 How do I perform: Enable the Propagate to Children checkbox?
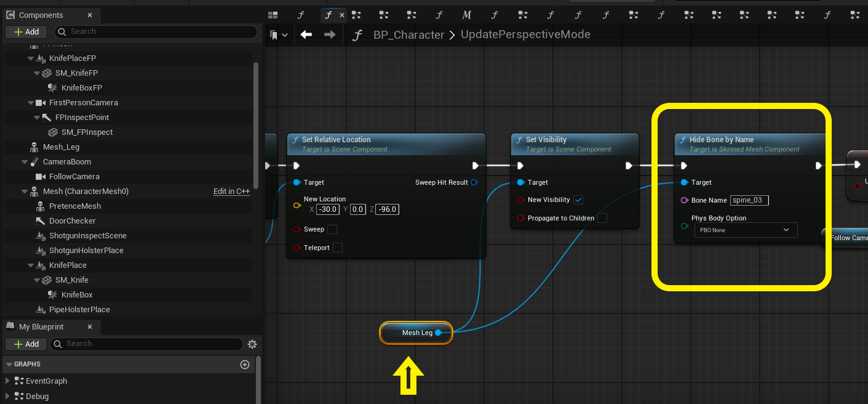[x=602, y=218]
